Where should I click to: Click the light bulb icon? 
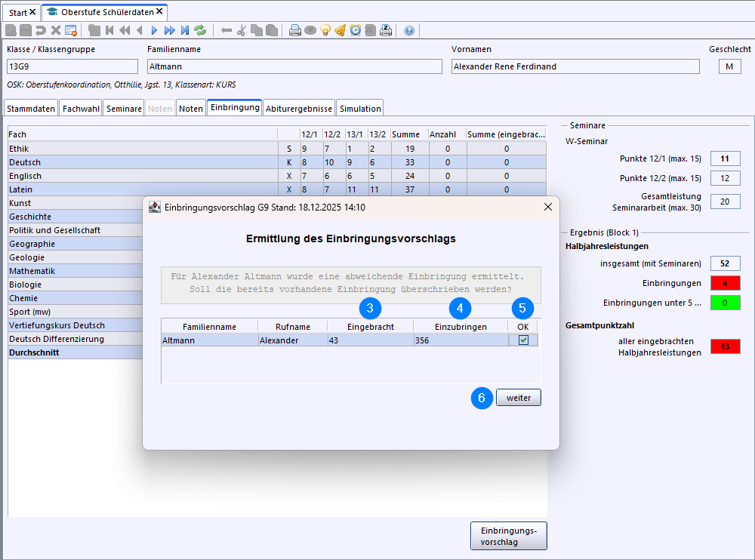[325, 30]
